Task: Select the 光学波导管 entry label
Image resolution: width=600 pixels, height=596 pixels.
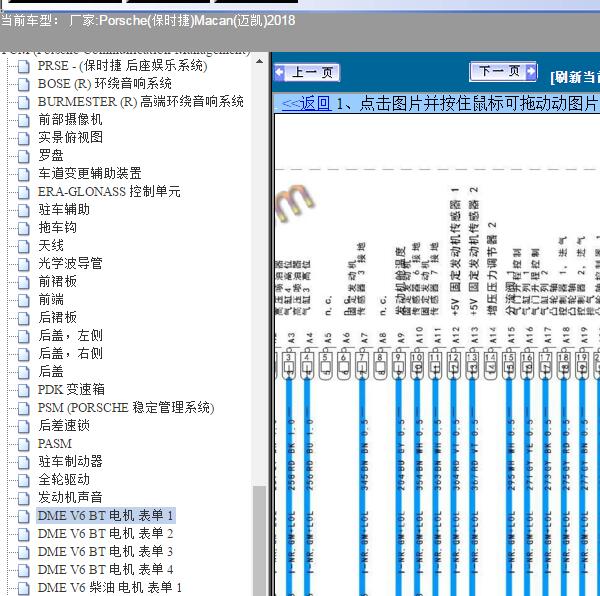Action: (70, 264)
